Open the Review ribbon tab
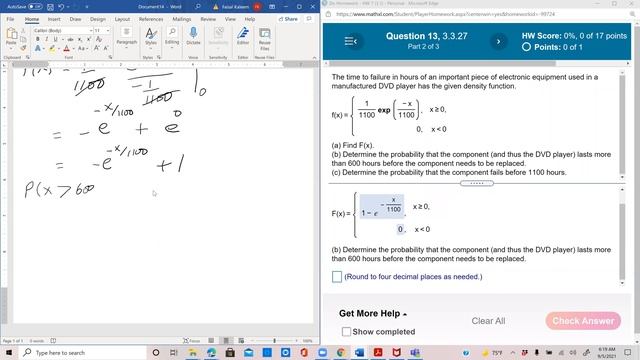Screen dimensions: 640x360 point(208,19)
